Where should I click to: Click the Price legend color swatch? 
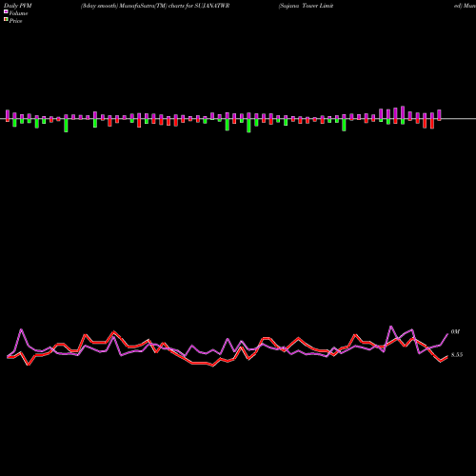[6, 20]
